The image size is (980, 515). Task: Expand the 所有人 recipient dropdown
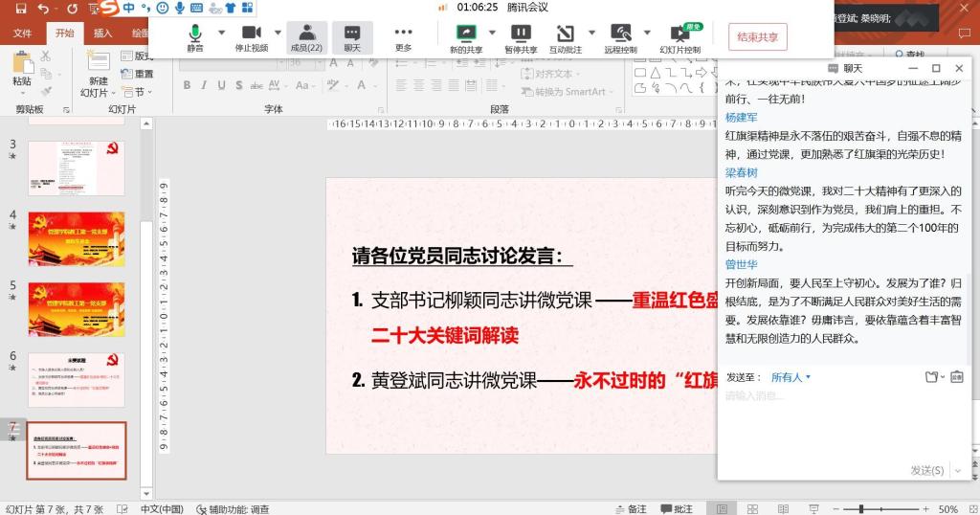pyautogui.click(x=791, y=377)
